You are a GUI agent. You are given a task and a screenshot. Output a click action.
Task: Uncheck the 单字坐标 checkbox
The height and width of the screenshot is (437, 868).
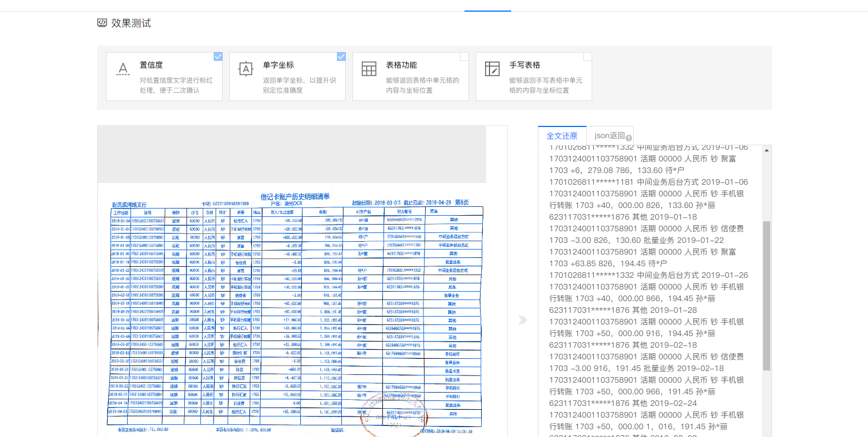pos(341,57)
